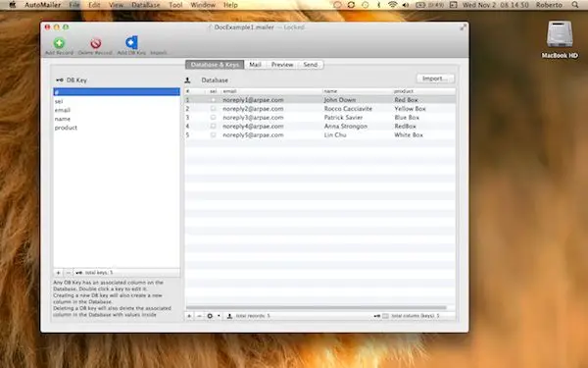Click the minus button under the Database table
The image size is (588, 368).
pyautogui.click(x=199, y=316)
